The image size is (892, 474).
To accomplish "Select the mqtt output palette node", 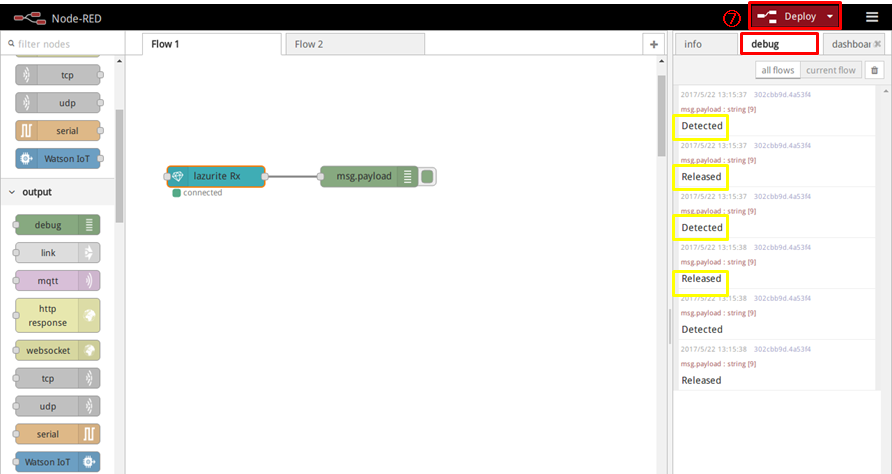I will point(57,281).
